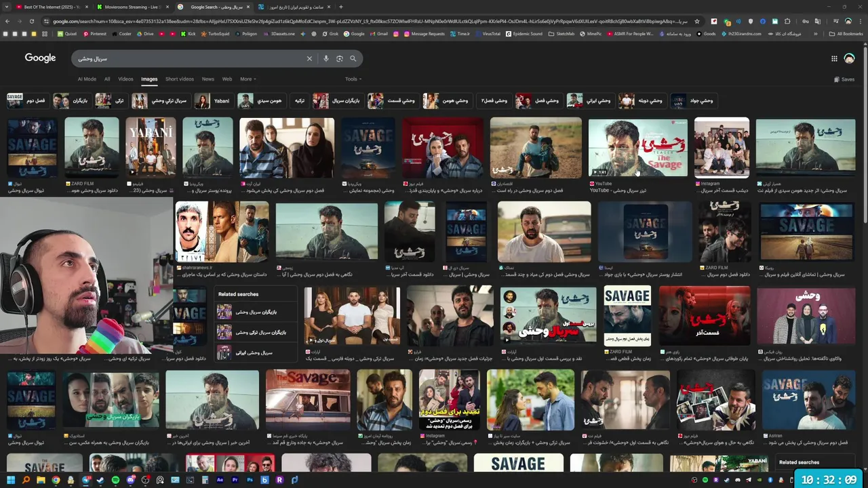Select the ترکیه filter chip
868x488 pixels.
(x=298, y=101)
